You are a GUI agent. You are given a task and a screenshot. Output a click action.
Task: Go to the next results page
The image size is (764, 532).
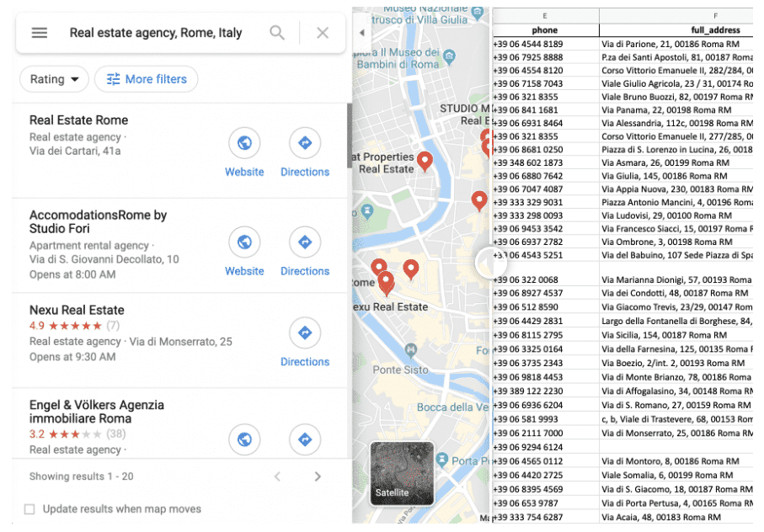[x=318, y=476]
